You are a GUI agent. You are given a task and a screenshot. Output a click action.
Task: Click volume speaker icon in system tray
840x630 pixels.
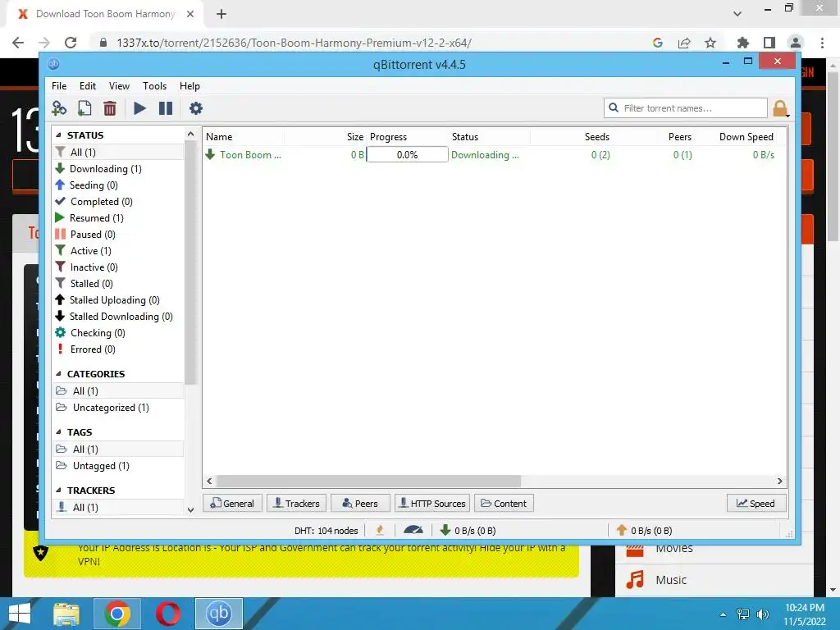coord(762,614)
